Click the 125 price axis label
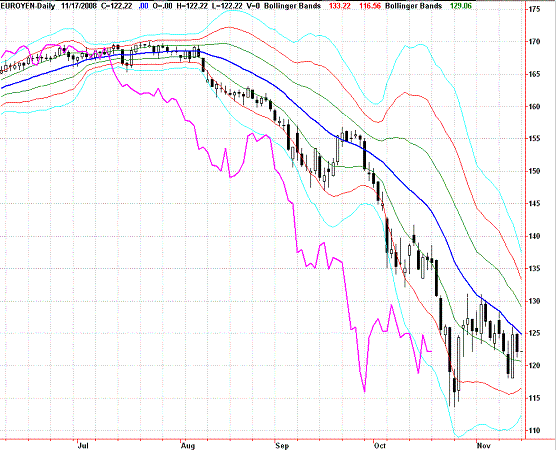This screenshot has width=556, height=450. (535, 333)
